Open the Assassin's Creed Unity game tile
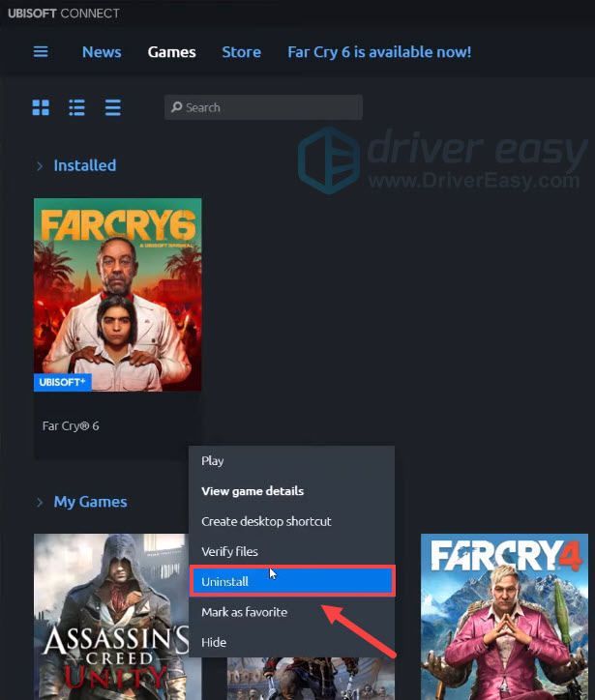The height and width of the screenshot is (700, 595). click(111, 617)
